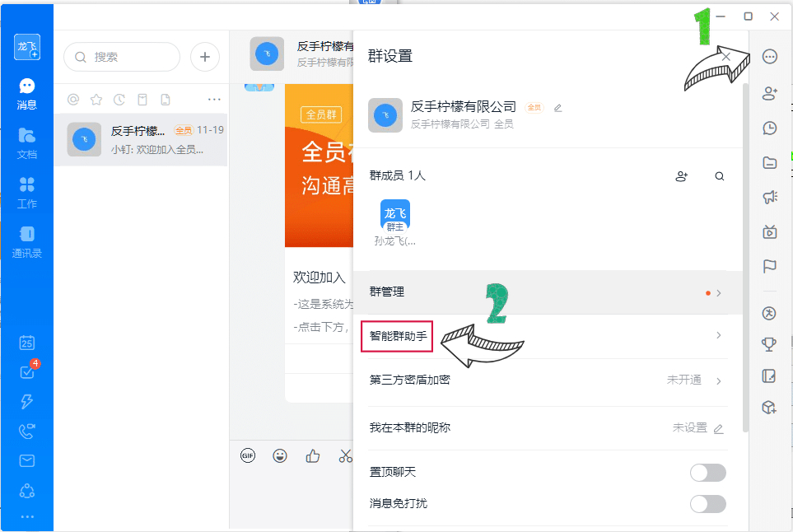
Task: Search group members magnifier icon
Action: [719, 176]
